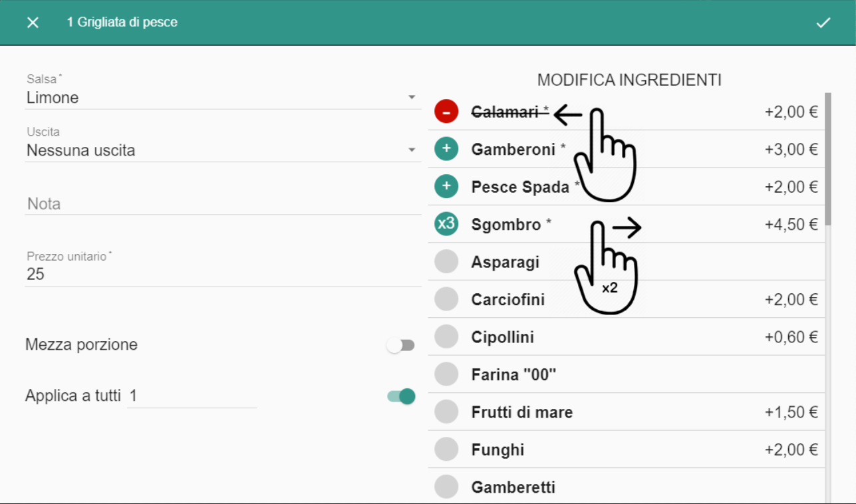Click the plus icon next to Gamberoni
This screenshot has width=856, height=504.
[x=446, y=150]
